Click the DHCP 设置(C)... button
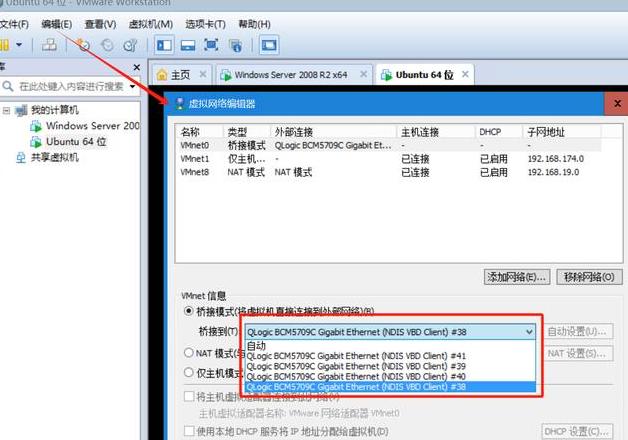 (577, 432)
